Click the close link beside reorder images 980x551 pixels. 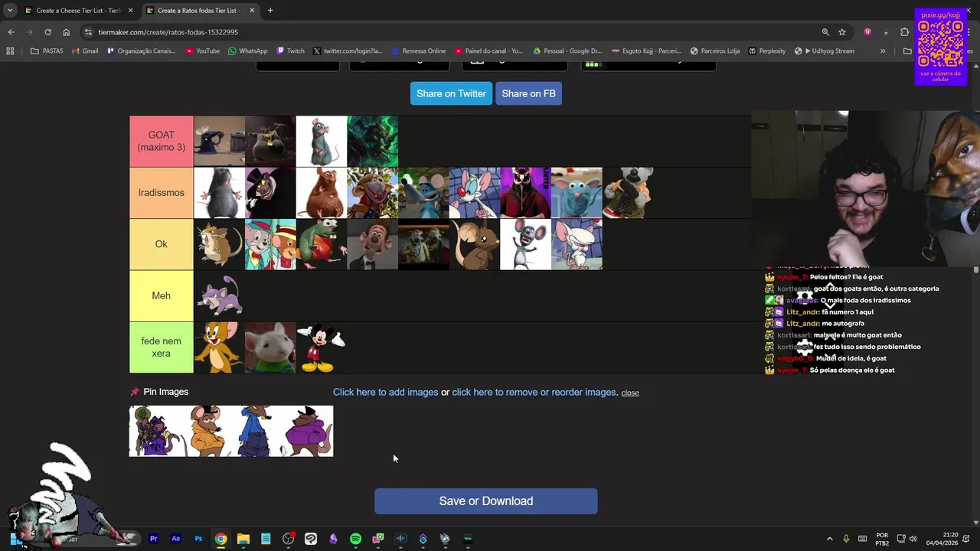[630, 393]
